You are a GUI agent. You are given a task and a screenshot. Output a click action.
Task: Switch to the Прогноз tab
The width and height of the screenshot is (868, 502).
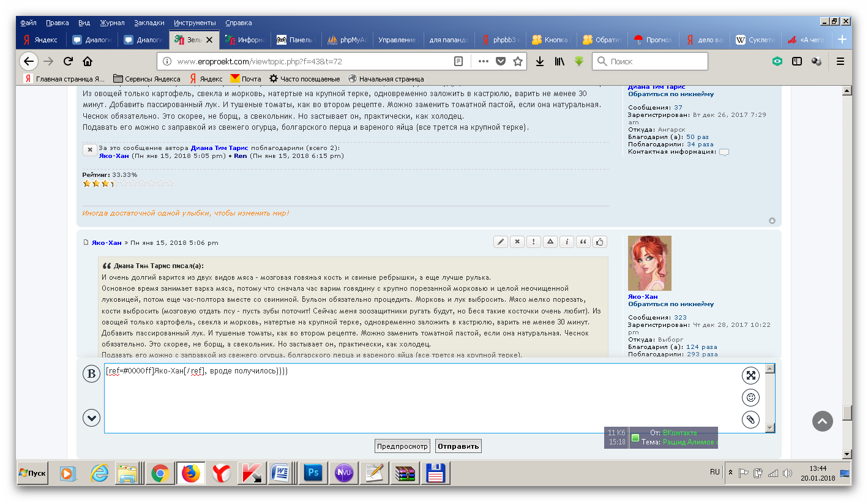pos(654,40)
